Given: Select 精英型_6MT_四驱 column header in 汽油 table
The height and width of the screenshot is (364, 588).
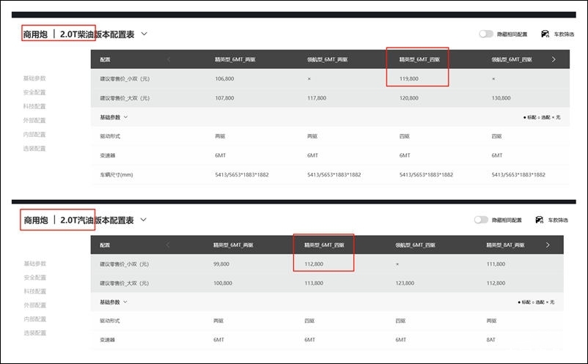Looking at the screenshot, I should click(324, 245).
